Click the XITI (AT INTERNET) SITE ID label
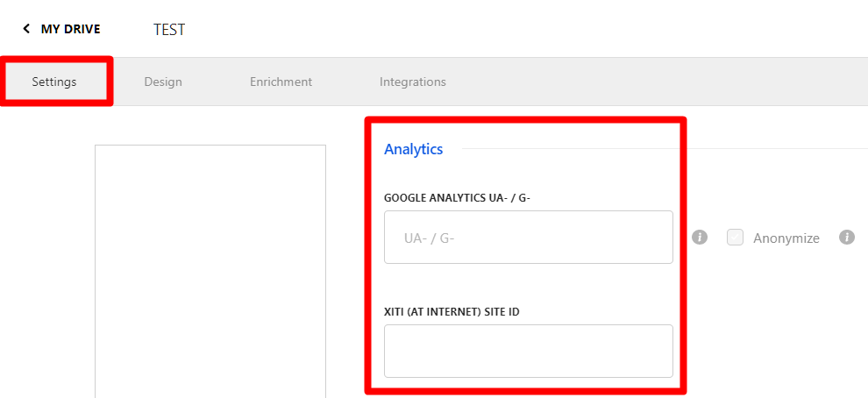The image size is (868, 398). [x=452, y=311]
